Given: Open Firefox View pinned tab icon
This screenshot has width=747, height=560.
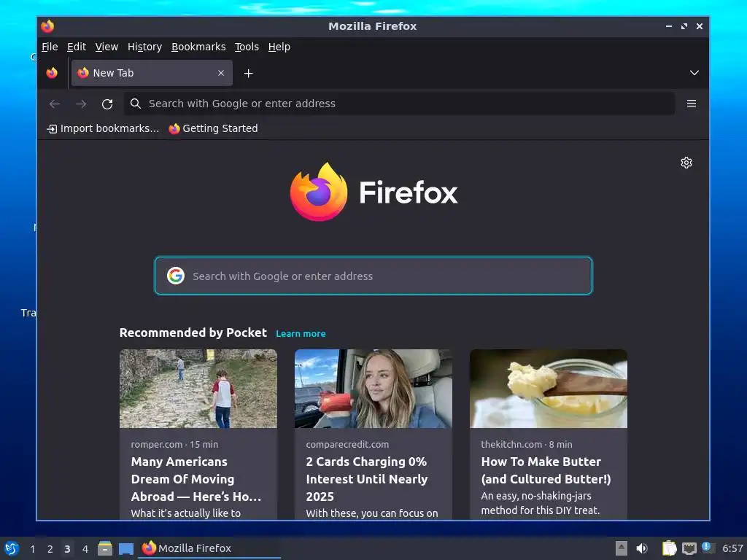Looking at the screenshot, I should (52, 73).
